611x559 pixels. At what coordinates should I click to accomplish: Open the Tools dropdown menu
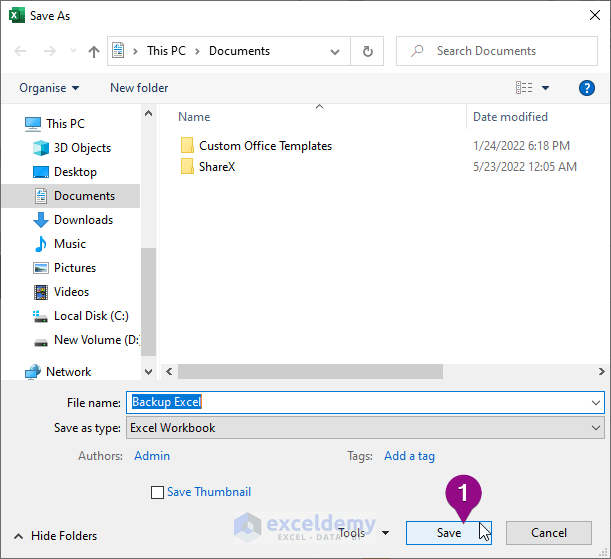[364, 533]
